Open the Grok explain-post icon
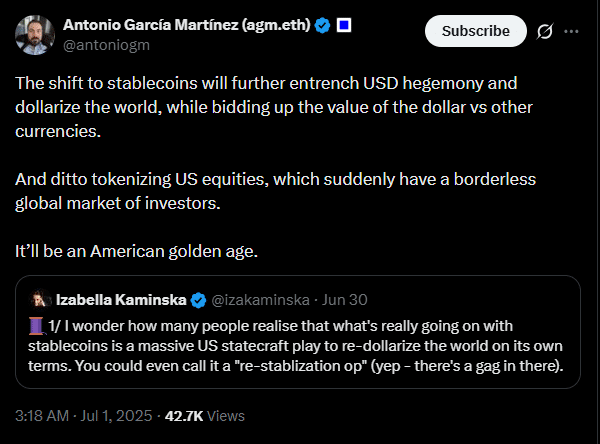Image resolution: width=600 pixels, height=444 pixels. (x=546, y=31)
